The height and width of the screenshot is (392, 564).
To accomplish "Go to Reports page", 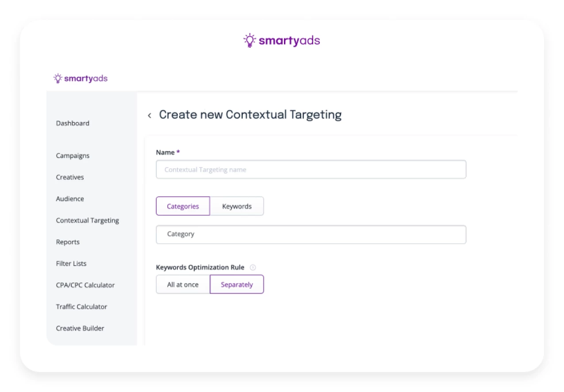I will pos(68,242).
